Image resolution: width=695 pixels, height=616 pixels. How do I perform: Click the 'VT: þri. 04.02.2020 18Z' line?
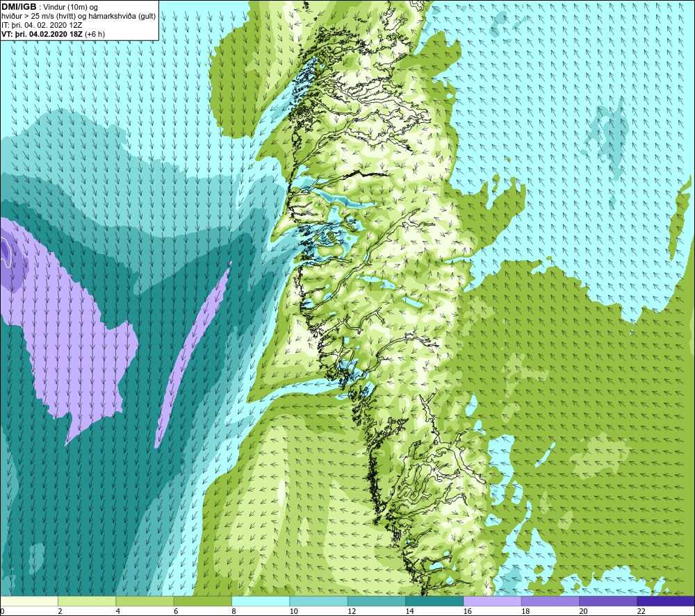(42, 34)
